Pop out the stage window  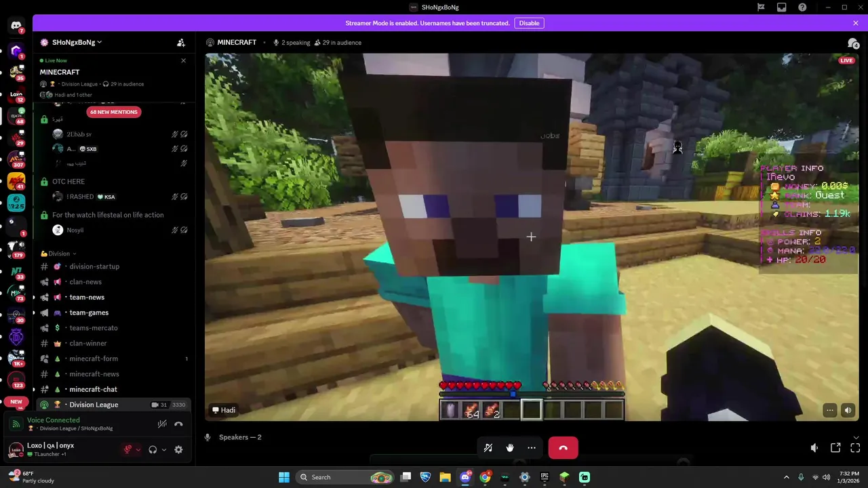click(835, 448)
